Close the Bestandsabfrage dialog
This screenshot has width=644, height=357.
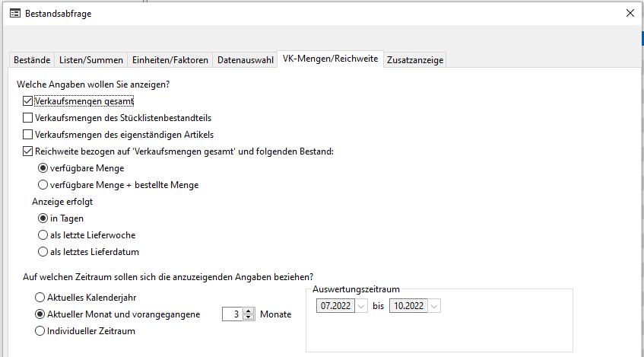[x=629, y=13]
